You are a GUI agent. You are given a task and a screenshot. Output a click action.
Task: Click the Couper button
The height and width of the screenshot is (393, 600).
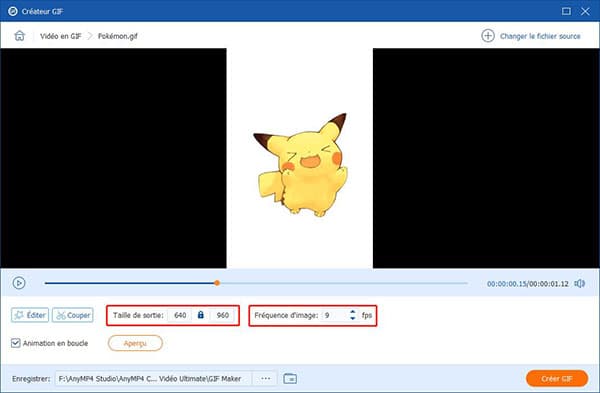pos(73,315)
